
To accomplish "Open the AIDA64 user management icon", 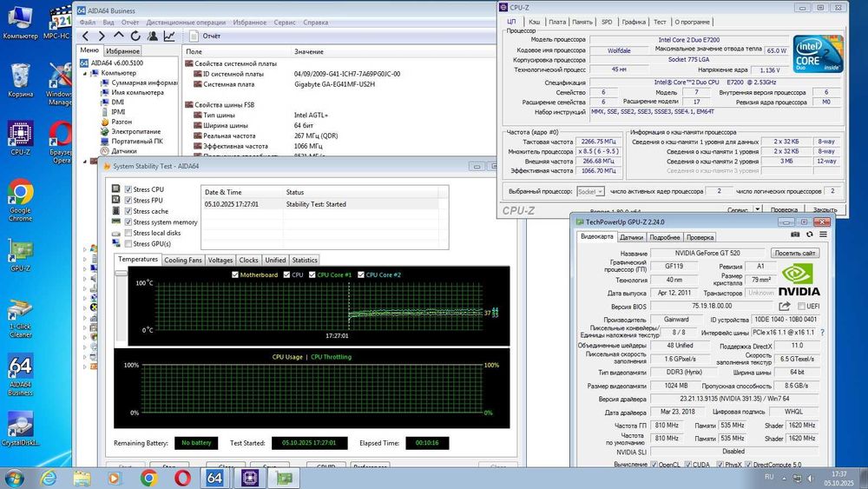I will click(153, 36).
